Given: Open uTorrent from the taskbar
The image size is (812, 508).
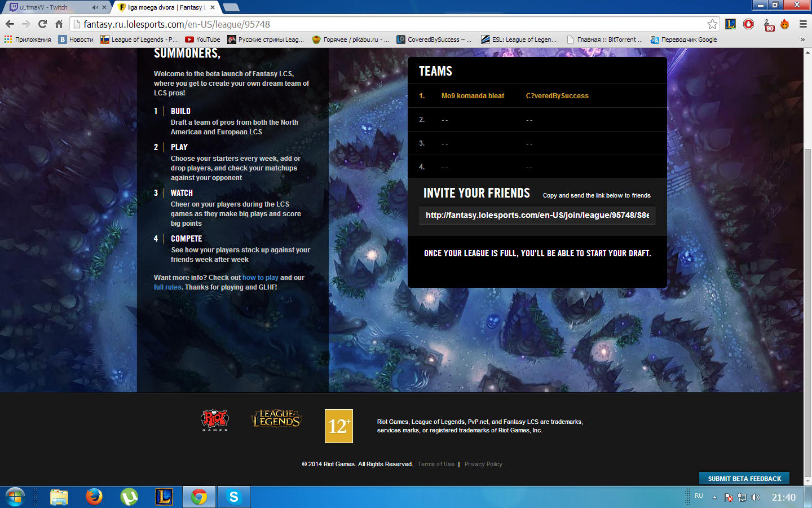Looking at the screenshot, I should (x=129, y=497).
